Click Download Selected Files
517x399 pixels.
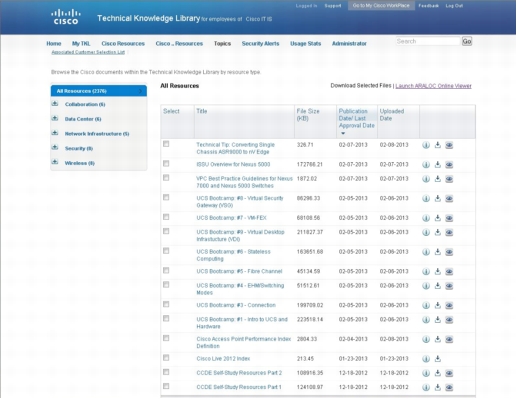tap(361, 86)
